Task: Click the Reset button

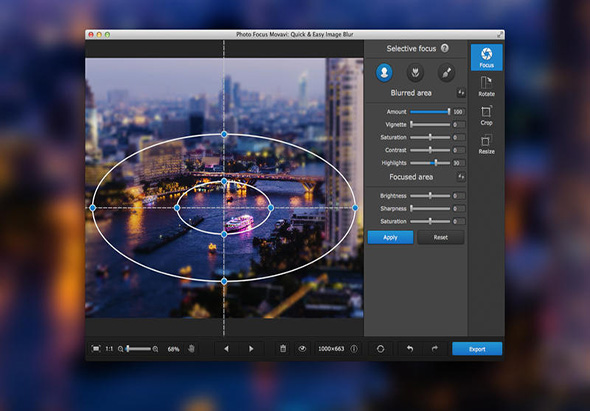Action: 440,237
